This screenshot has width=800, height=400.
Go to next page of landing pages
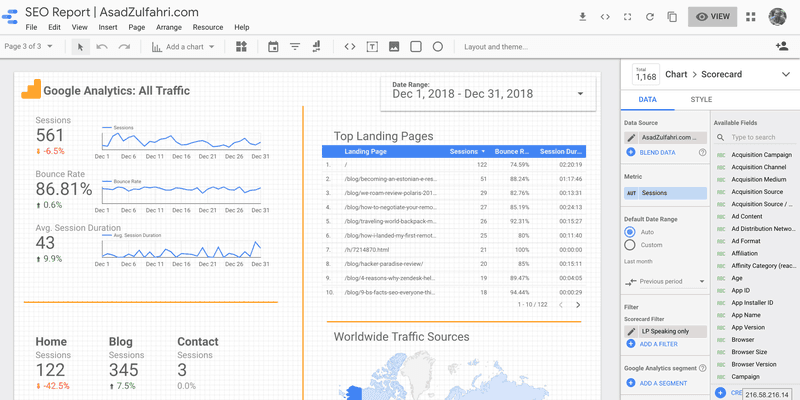pyautogui.click(x=578, y=305)
